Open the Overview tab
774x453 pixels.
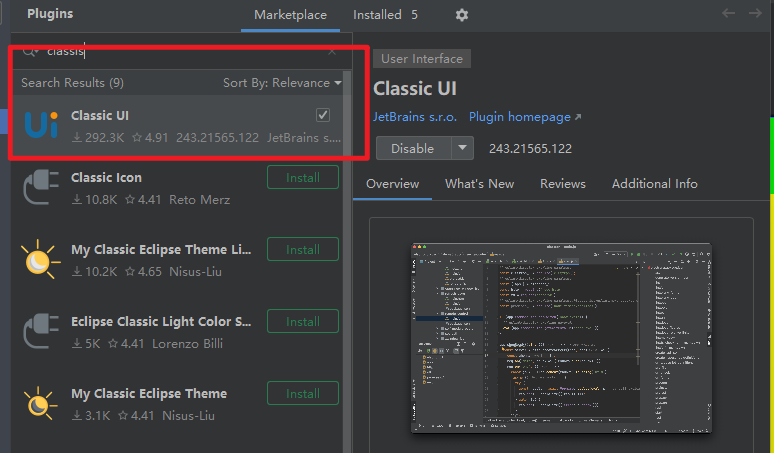[392, 184]
